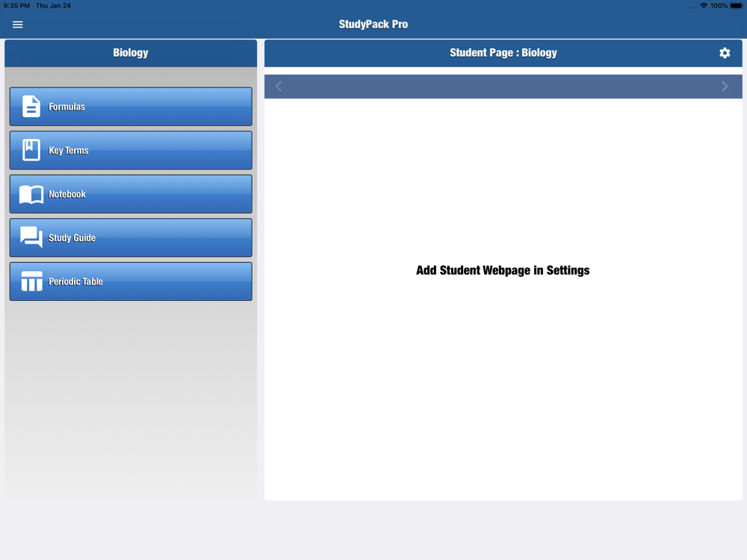Click the 9:35 PM clock
The width and height of the screenshot is (747, 560).
16,6
